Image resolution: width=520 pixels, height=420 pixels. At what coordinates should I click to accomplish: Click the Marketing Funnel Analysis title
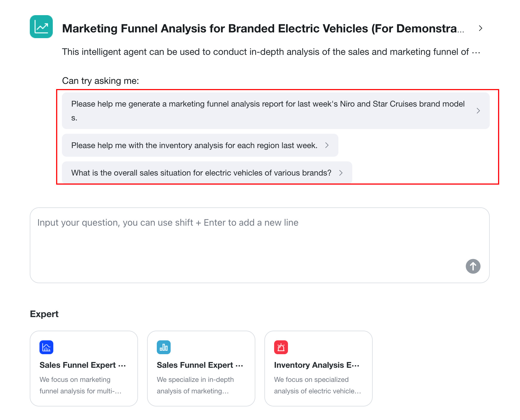[x=263, y=28]
